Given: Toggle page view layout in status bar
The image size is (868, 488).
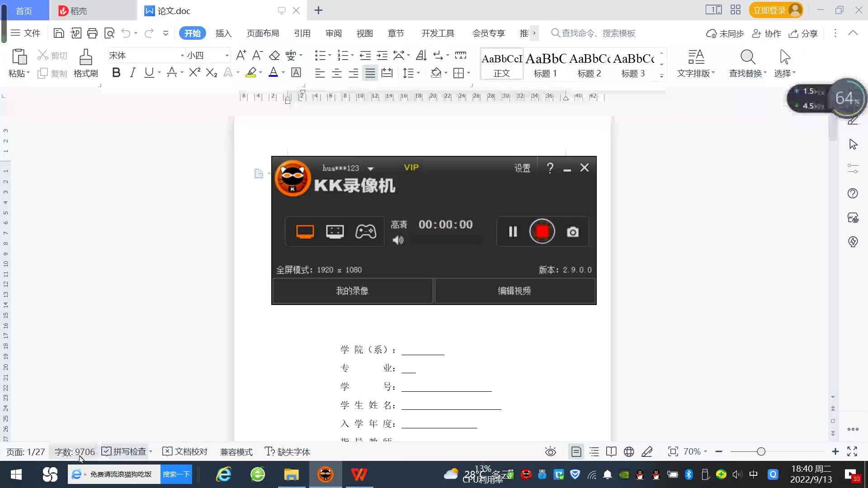Looking at the screenshot, I should [x=576, y=451].
